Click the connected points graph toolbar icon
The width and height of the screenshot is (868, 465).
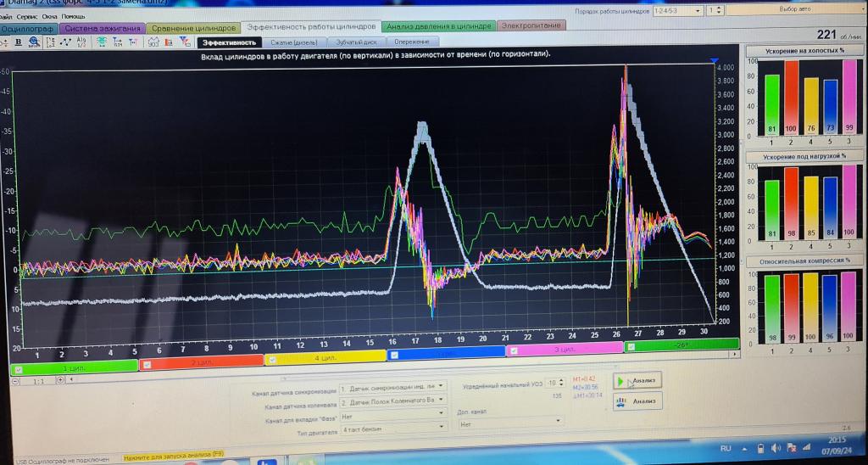(65, 42)
